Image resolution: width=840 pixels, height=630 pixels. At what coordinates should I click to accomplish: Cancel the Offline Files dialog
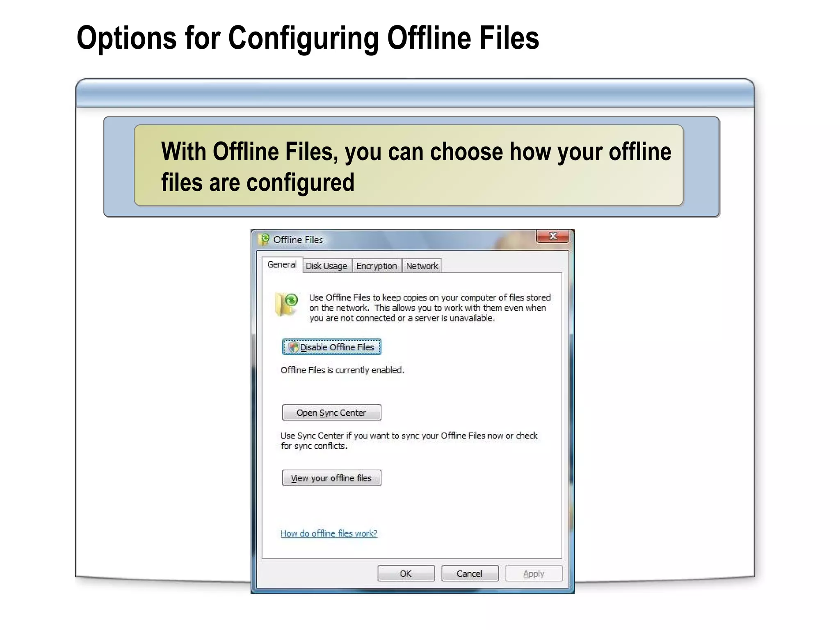pyautogui.click(x=470, y=573)
